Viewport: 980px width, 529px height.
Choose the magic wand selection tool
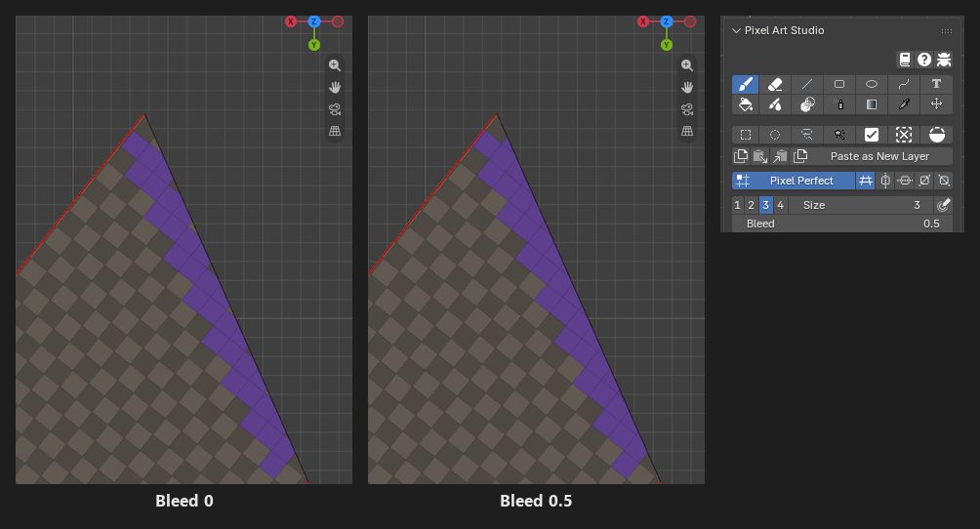pos(839,135)
